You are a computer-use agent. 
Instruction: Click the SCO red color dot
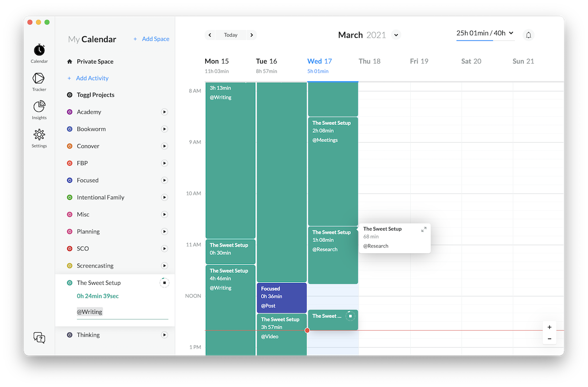pyautogui.click(x=70, y=249)
